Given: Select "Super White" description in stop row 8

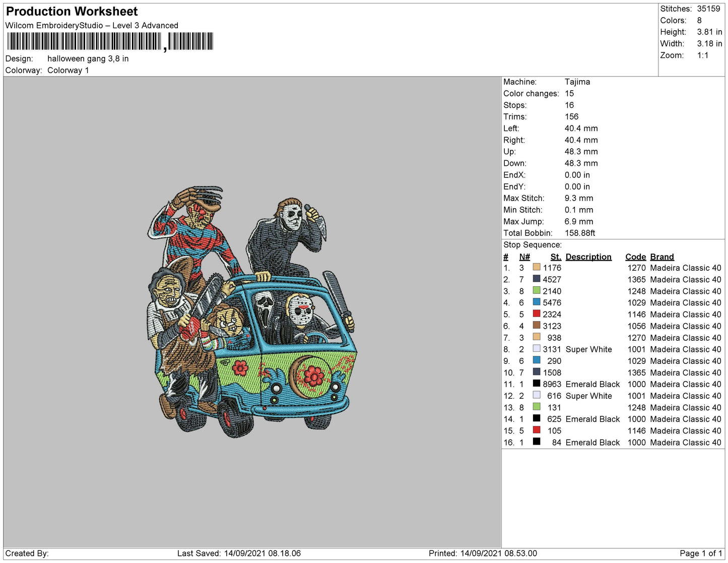Looking at the screenshot, I should (x=588, y=349).
